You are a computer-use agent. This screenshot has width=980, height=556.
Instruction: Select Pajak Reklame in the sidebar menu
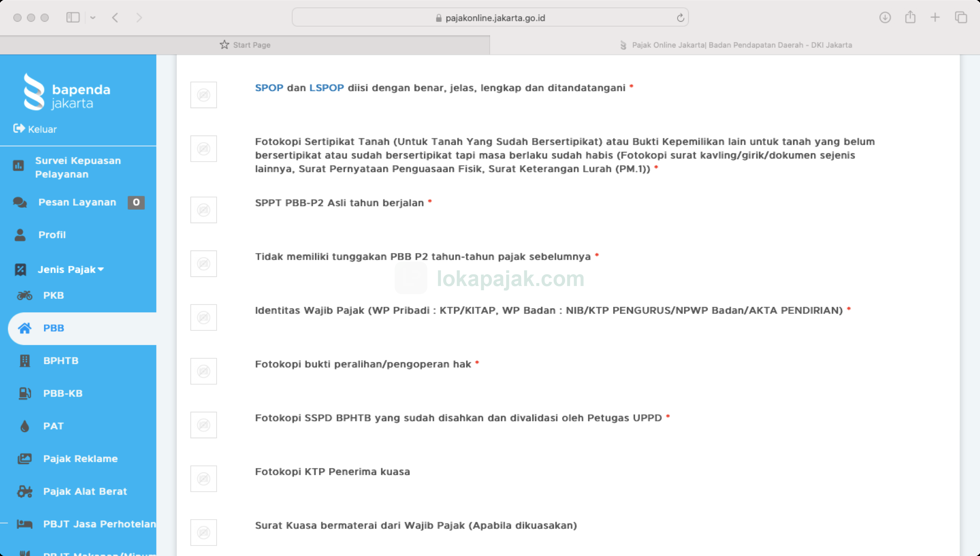tap(80, 459)
